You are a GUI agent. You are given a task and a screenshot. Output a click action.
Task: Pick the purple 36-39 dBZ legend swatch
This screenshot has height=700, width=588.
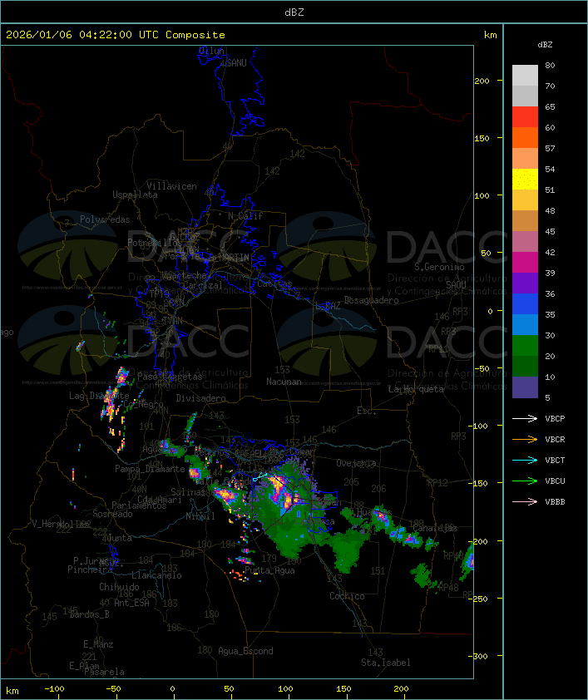click(525, 283)
